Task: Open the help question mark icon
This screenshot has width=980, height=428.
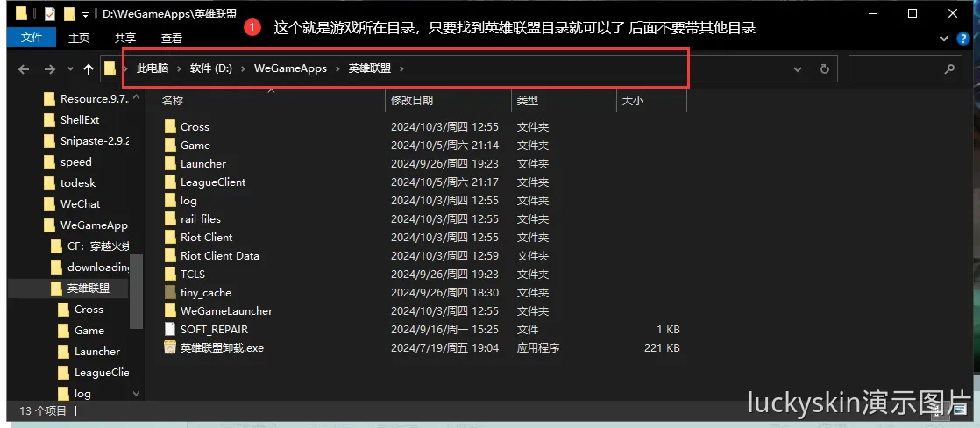Action: [963, 39]
